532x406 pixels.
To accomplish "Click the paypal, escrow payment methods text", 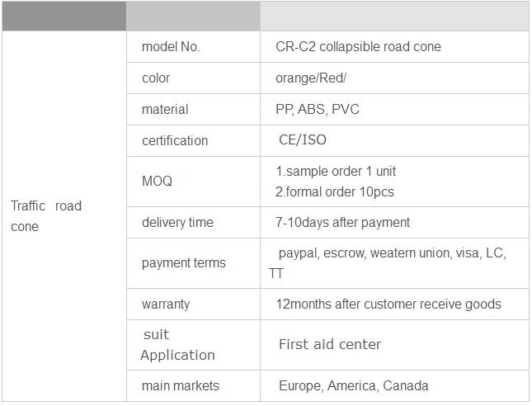I will [x=388, y=263].
